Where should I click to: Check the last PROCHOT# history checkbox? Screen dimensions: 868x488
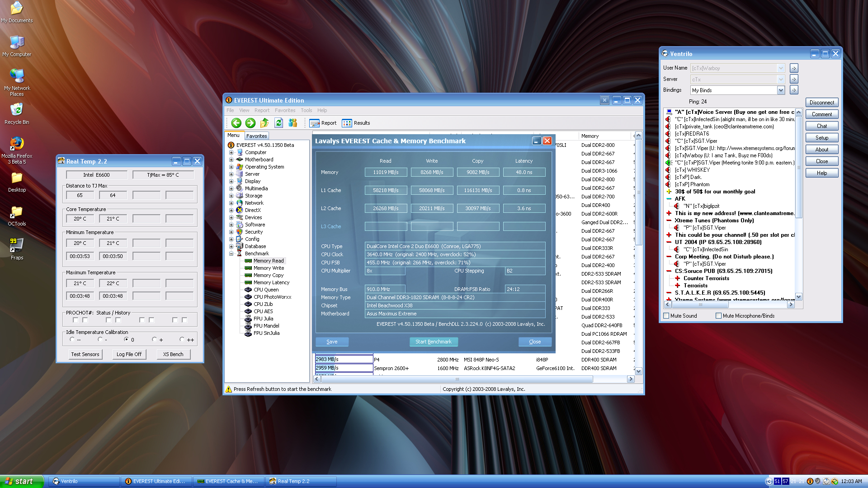(184, 320)
